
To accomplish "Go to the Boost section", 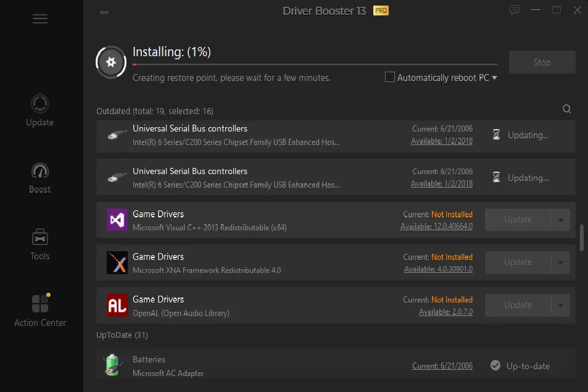I will (x=39, y=178).
